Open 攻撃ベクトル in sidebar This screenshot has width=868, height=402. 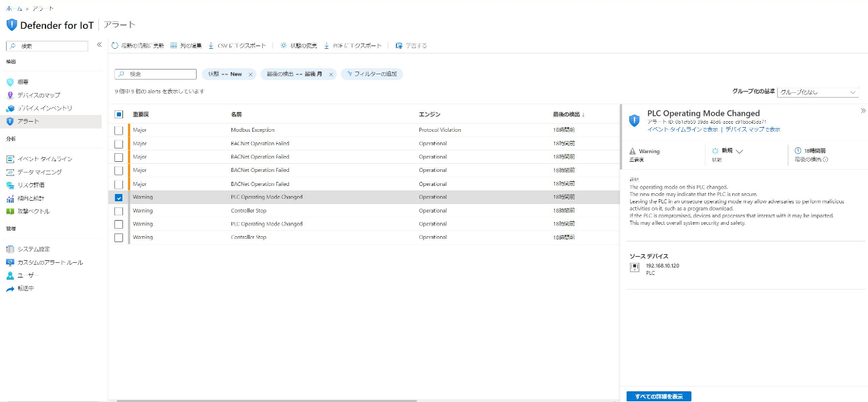pos(33,211)
